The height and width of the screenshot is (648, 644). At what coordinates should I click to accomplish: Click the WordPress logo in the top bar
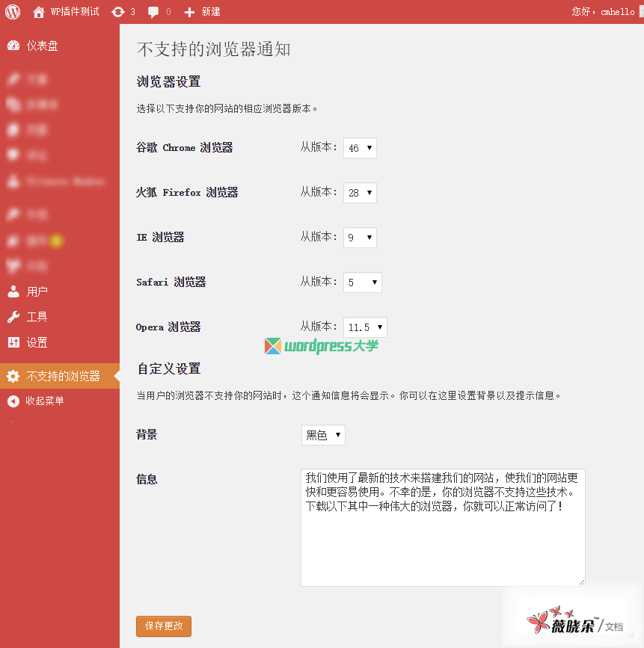10,11
